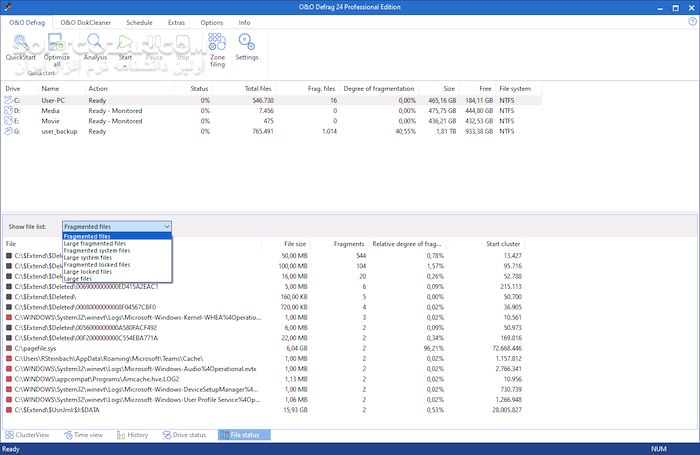Screen dimensions: 700x455
Task: Open the Time view tab
Action: (83, 434)
